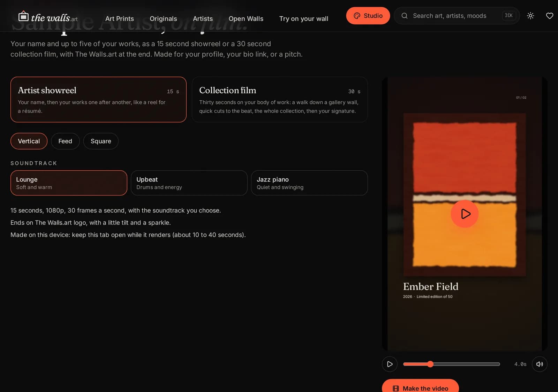Select the Lounge soundtrack
The height and width of the screenshot is (392, 558).
69,183
